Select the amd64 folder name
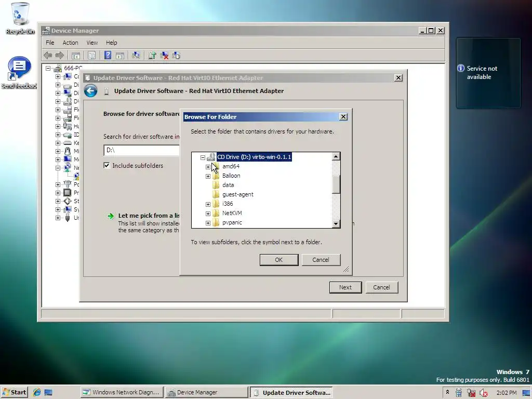The image size is (532, 399). click(231, 166)
